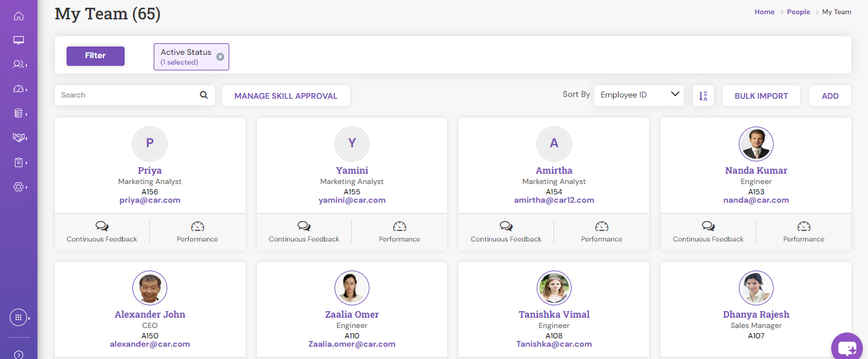868x359 pixels.
Task: Remove the Active Status filter chip
Action: (x=220, y=57)
